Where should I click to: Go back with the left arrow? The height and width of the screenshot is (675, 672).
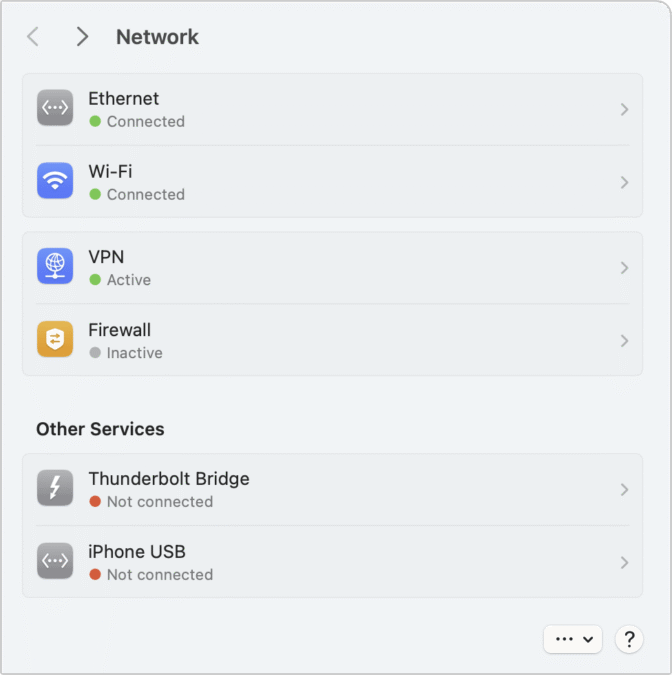point(33,36)
